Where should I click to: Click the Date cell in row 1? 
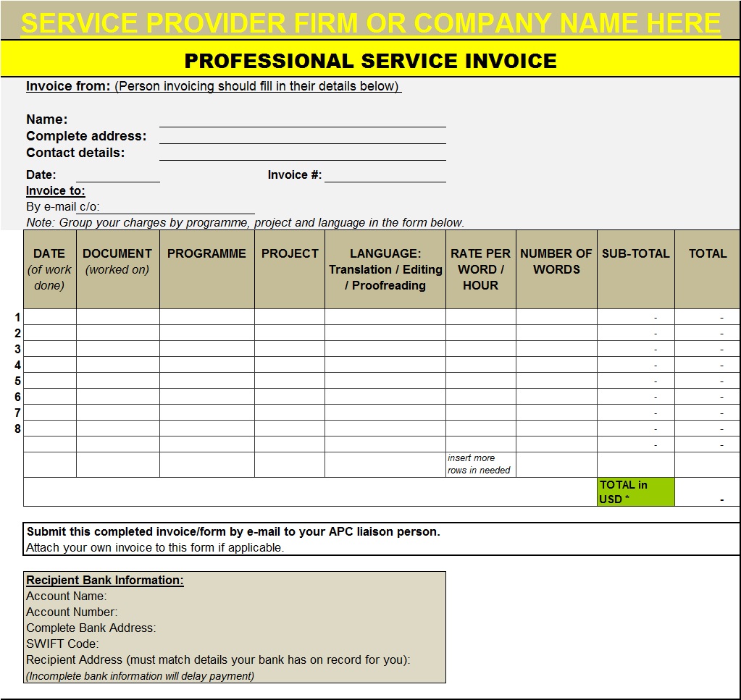pyautogui.click(x=50, y=317)
